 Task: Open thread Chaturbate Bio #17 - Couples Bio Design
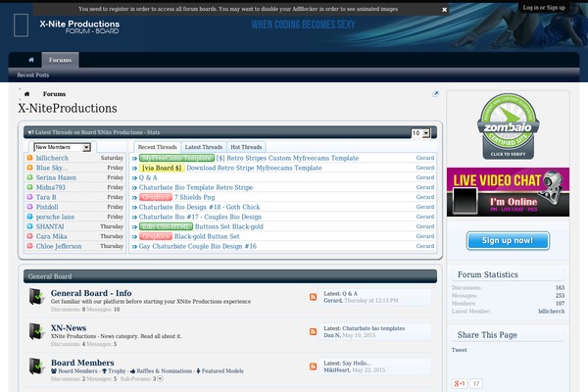click(x=200, y=217)
